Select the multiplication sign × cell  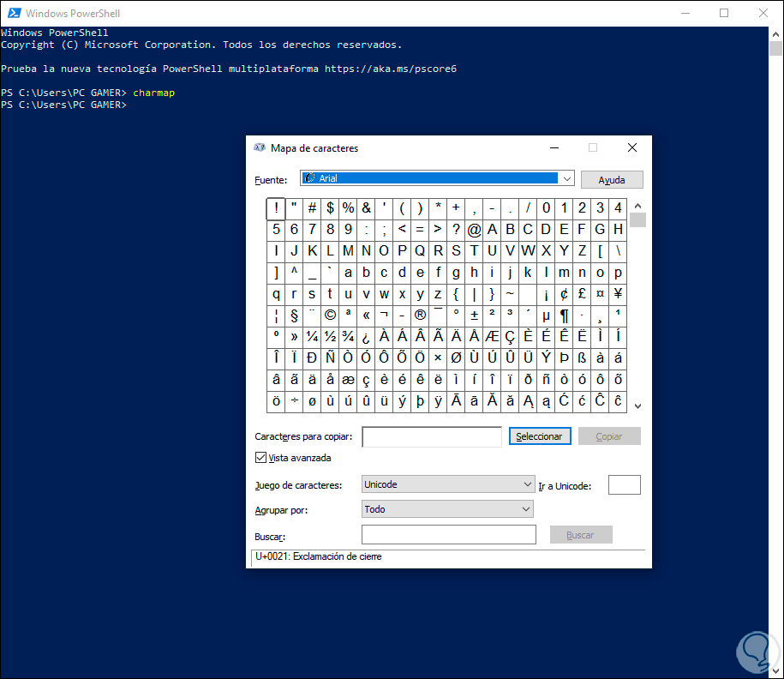coord(438,358)
